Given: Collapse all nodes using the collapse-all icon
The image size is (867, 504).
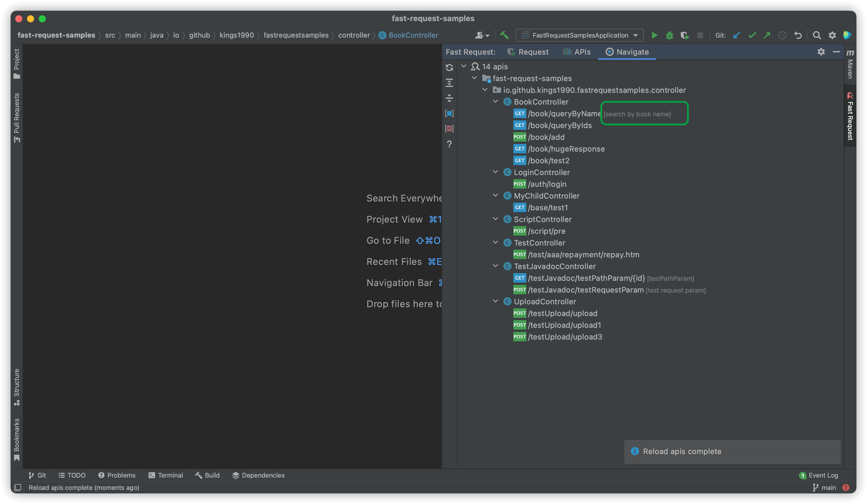Looking at the screenshot, I should coord(449,98).
